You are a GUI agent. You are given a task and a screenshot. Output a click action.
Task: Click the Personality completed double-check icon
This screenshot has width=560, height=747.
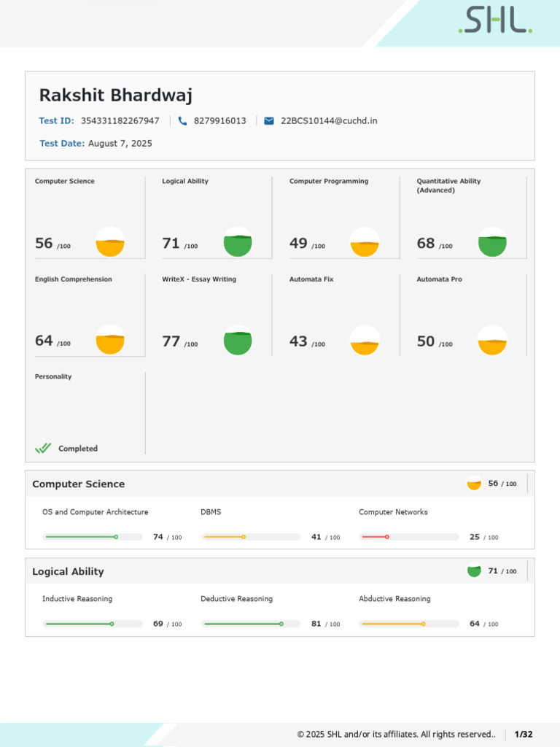pyautogui.click(x=43, y=449)
